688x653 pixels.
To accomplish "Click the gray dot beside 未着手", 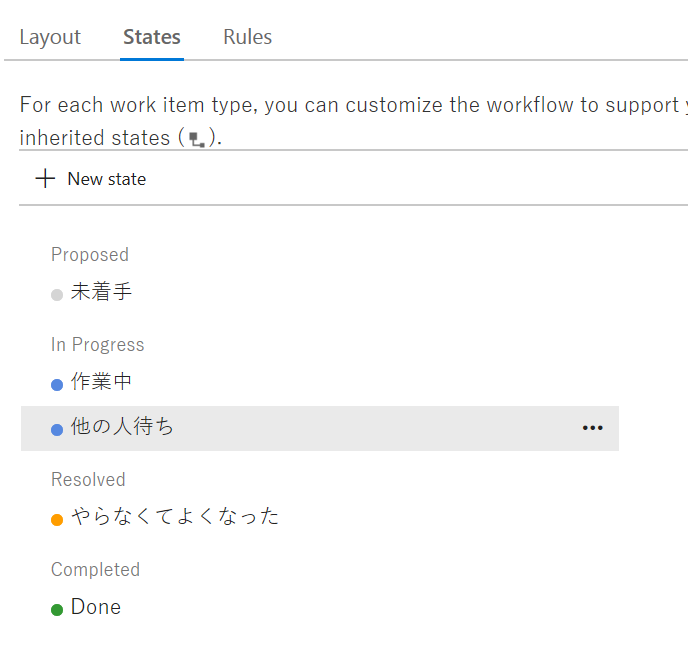I will point(57,294).
